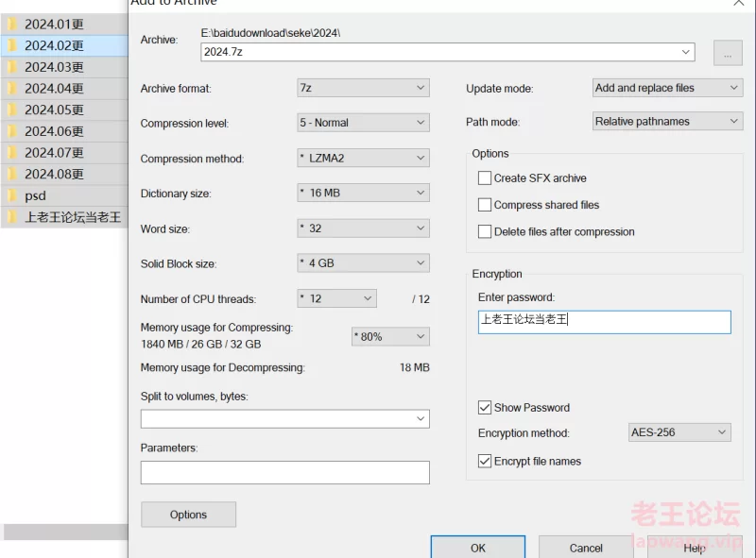Click into the Enter password field
Viewport: 756px width, 558px height.
point(604,322)
